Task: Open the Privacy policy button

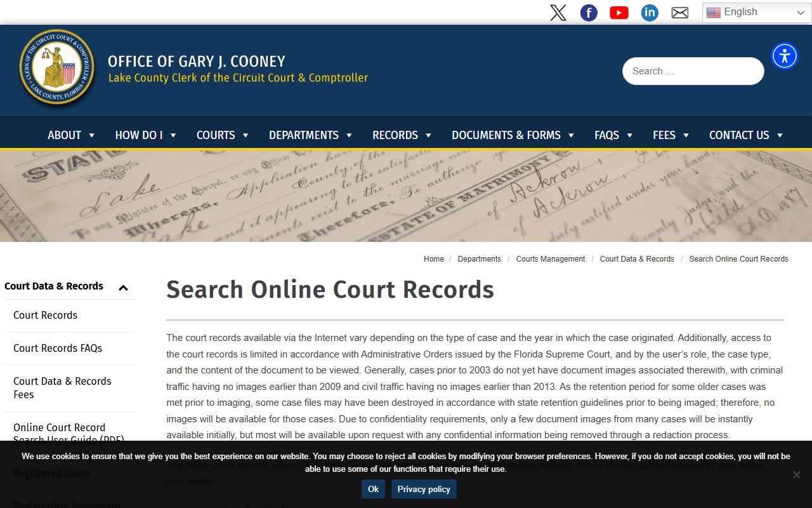Action: [424, 489]
